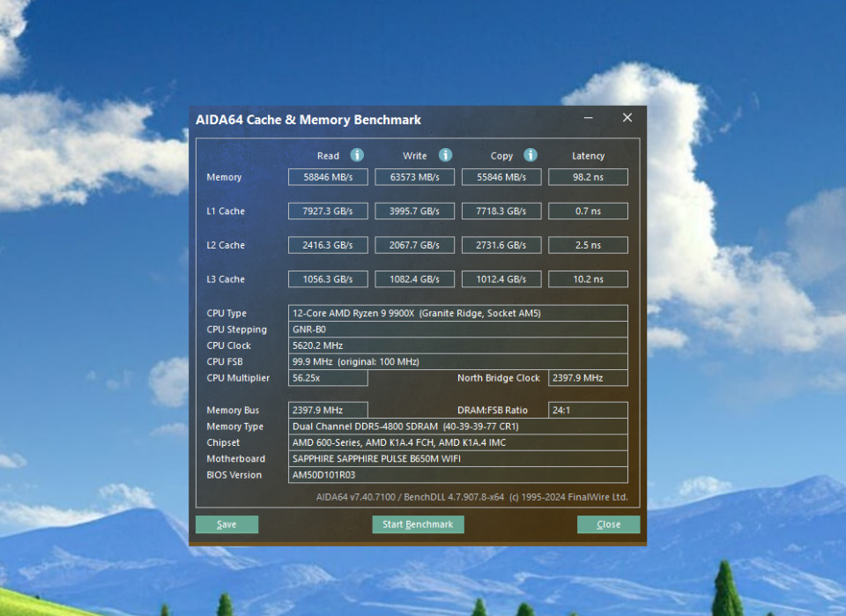Select L2 Cache copy value 2731.6 GB/s
This screenshot has width=846, height=616.
coord(501,245)
